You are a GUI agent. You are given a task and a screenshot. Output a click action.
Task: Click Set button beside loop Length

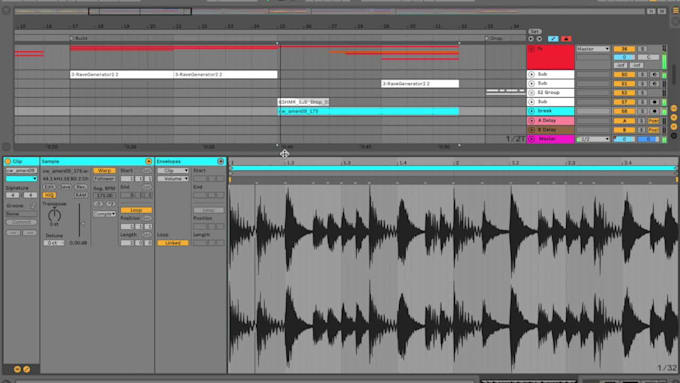[147, 235]
